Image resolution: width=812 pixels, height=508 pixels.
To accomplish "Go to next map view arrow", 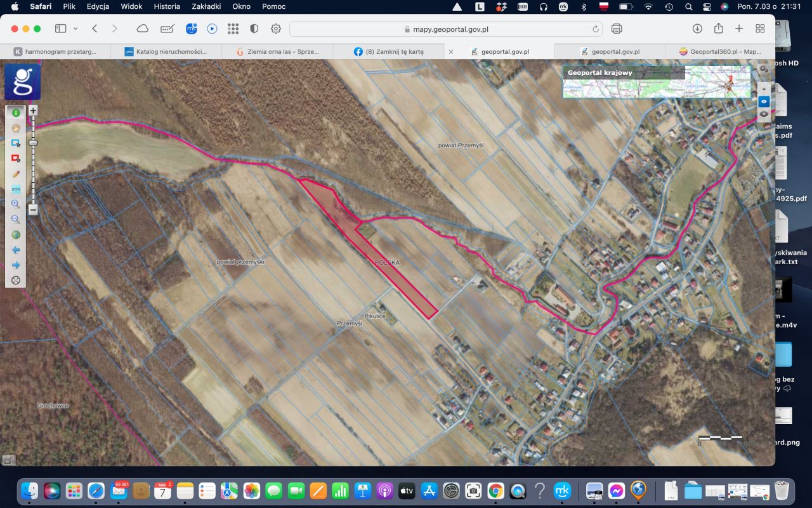I will tap(16, 265).
